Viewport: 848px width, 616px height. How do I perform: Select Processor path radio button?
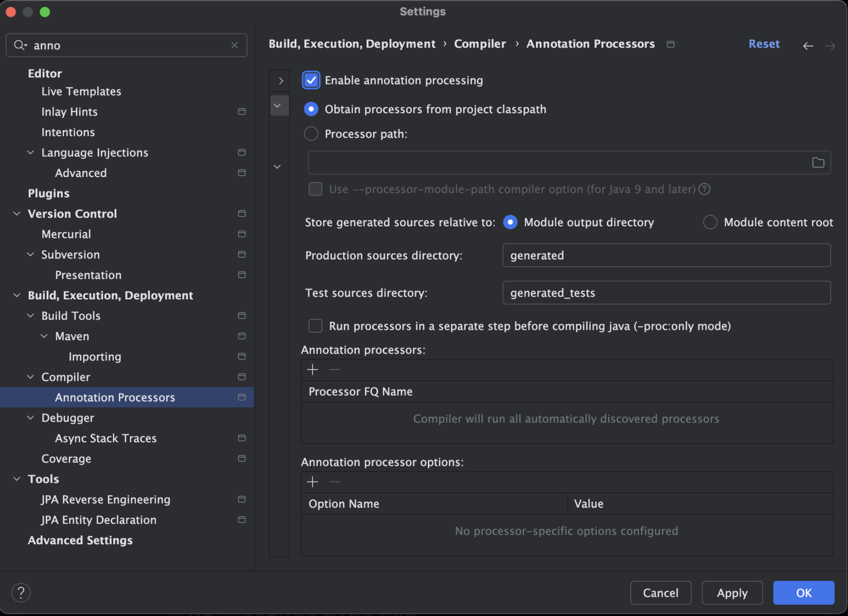point(311,134)
